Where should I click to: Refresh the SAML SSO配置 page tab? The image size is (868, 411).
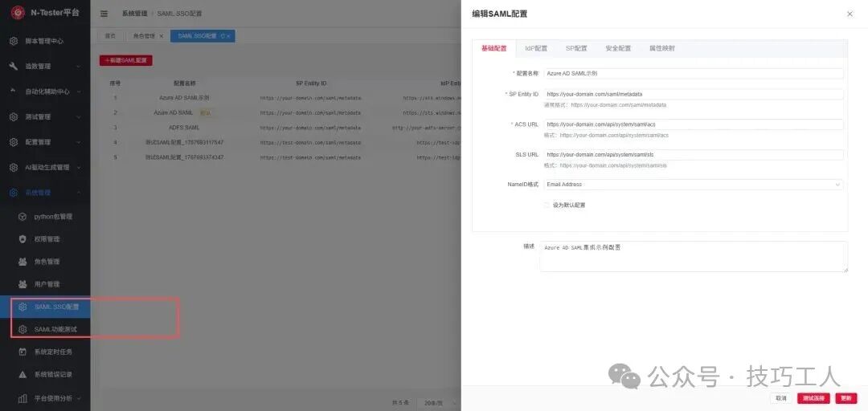coord(223,36)
